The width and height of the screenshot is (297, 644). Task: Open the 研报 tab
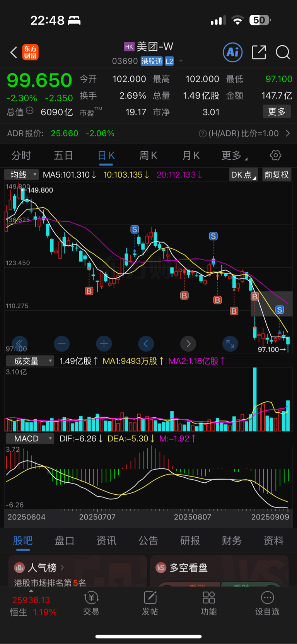pyautogui.click(x=190, y=540)
